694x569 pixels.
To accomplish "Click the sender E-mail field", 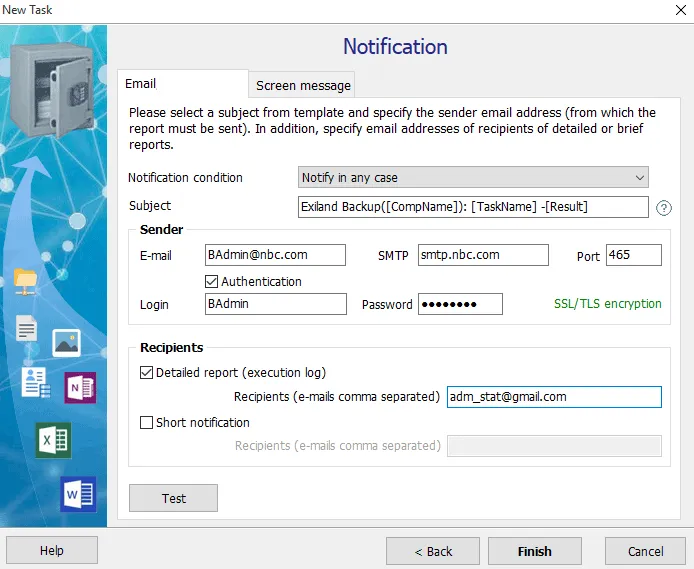I will pyautogui.click(x=275, y=255).
